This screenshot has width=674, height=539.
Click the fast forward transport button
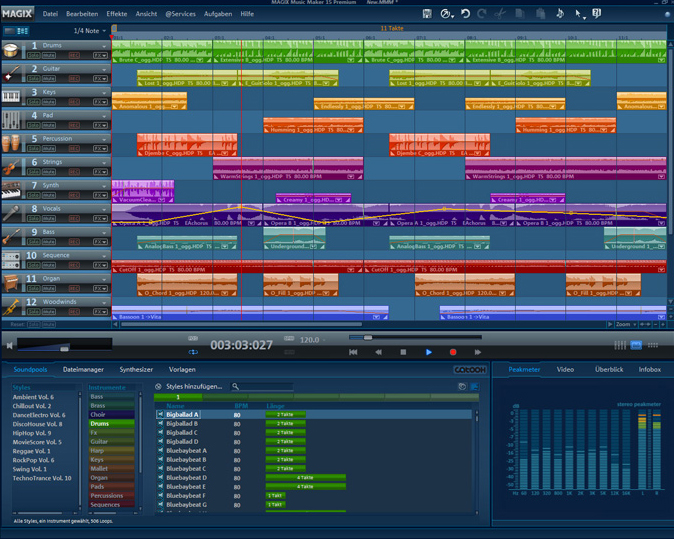(478, 352)
